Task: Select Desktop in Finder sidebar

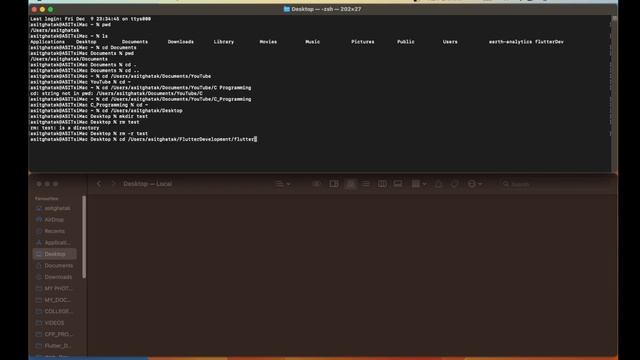Action: [x=54, y=254]
